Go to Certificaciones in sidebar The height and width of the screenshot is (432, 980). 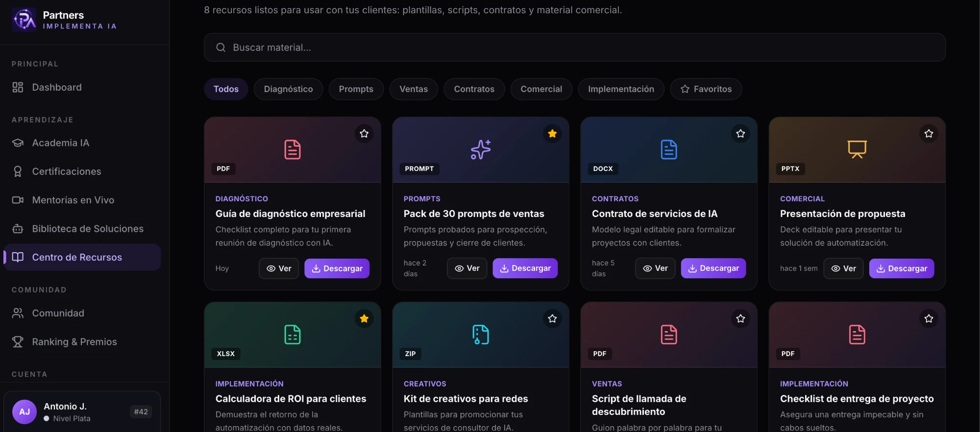click(82, 171)
